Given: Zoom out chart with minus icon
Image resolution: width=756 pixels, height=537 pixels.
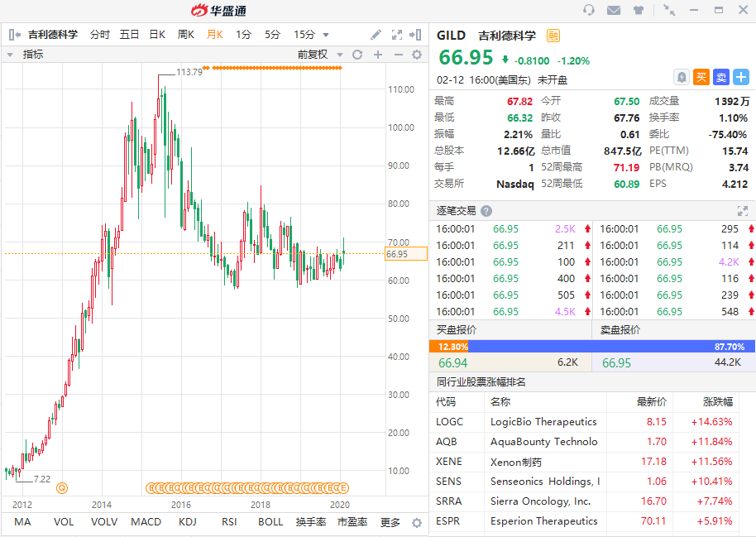Looking at the screenshot, I should click(398, 55).
